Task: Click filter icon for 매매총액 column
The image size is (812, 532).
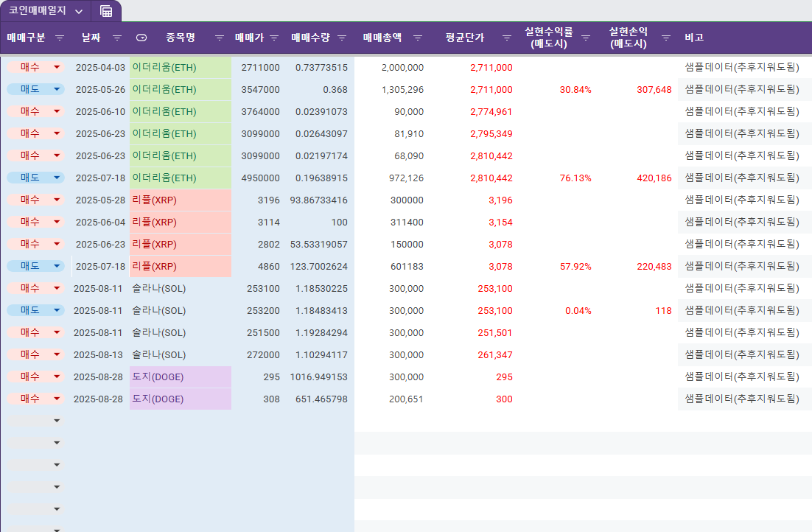Action: 418,38
